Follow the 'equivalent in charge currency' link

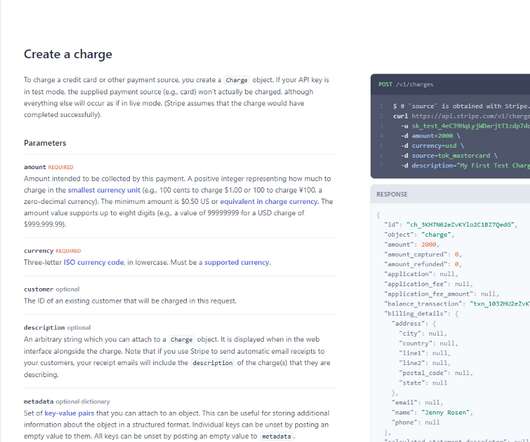pyautogui.click(x=269, y=201)
